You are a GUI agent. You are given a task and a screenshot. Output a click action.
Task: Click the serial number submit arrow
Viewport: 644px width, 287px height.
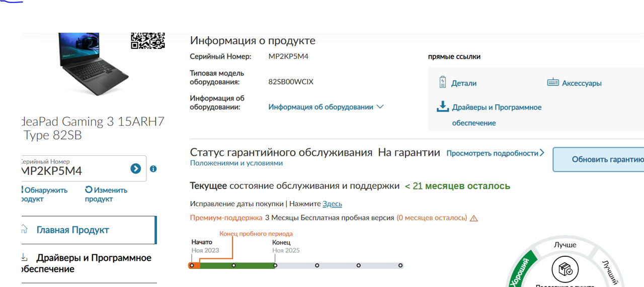135,168
